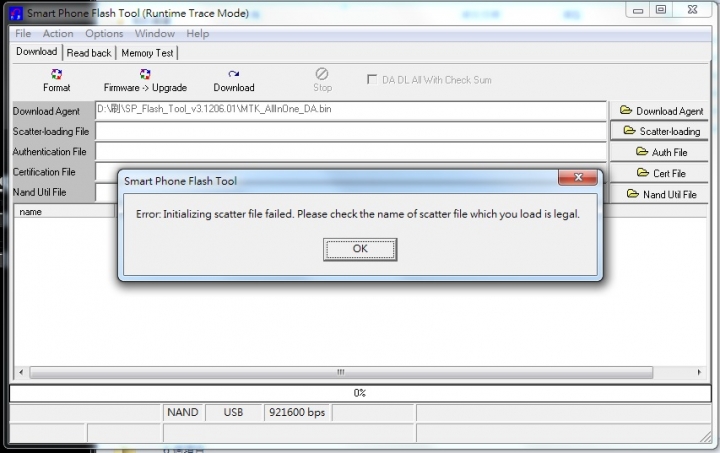The height and width of the screenshot is (453, 720).
Task: Click the scrollbar right arrow
Action: click(699, 372)
